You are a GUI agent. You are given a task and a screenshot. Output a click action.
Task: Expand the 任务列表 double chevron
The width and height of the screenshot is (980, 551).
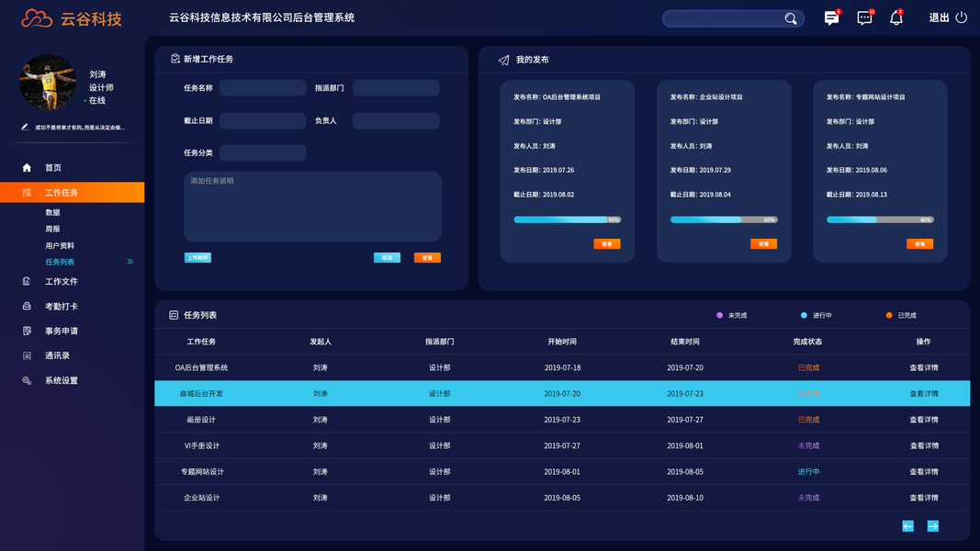[130, 262]
